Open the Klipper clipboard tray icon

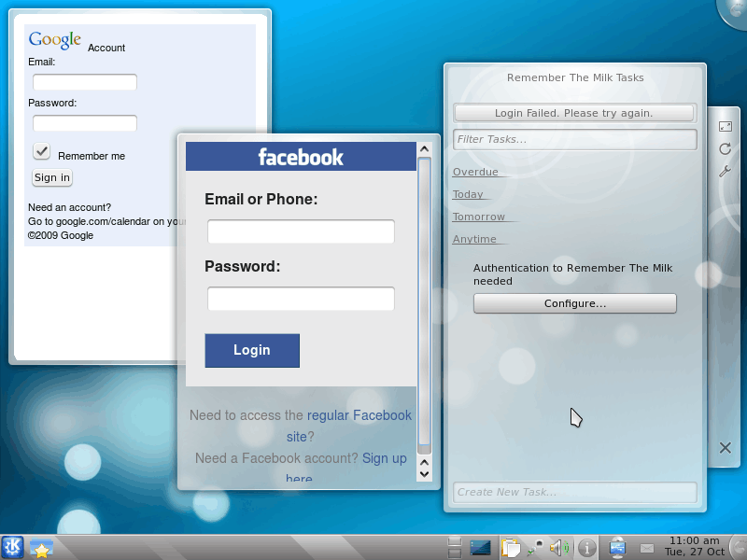(510, 548)
